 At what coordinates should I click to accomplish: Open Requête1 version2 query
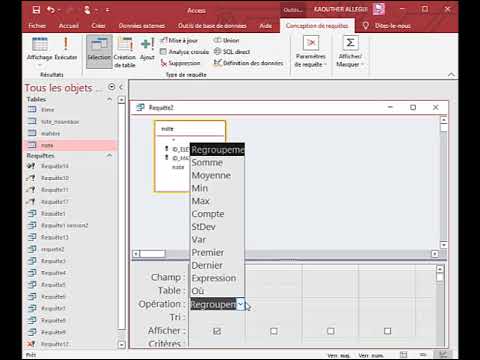[x=65, y=225]
